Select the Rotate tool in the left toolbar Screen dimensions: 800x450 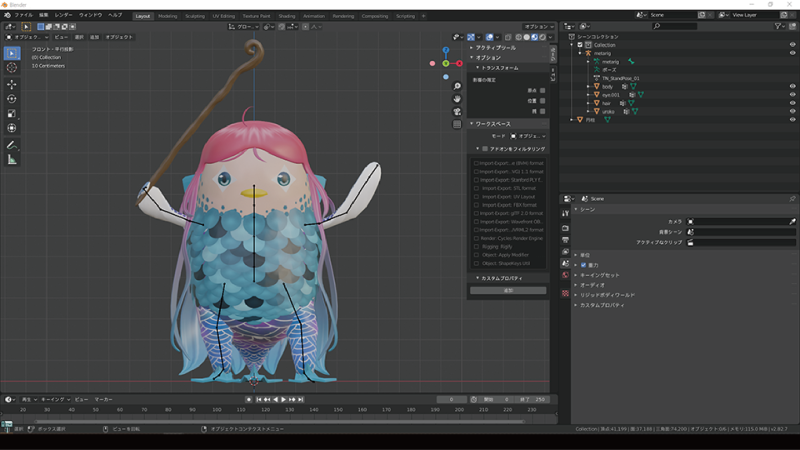[12, 98]
